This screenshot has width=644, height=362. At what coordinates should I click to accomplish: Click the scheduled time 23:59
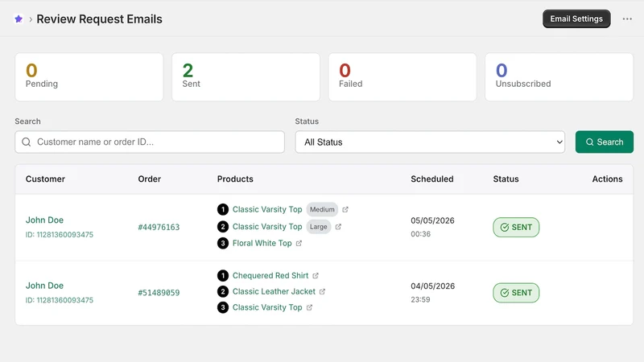(420, 299)
